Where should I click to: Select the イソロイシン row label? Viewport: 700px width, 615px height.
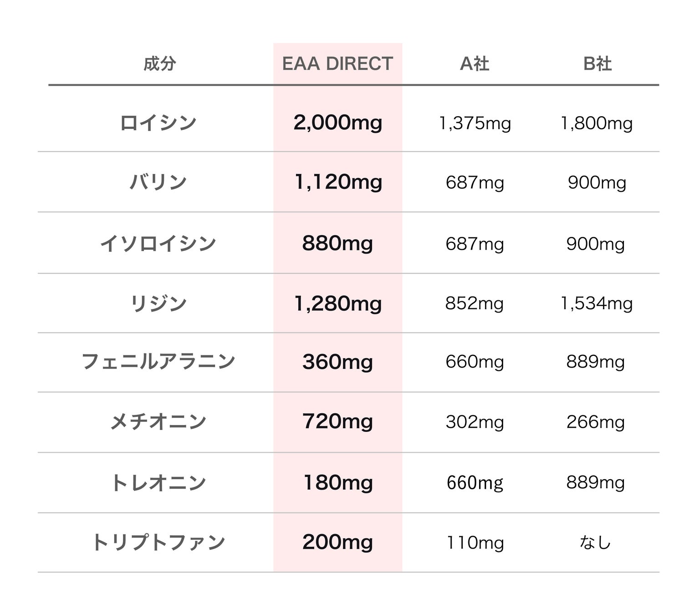(x=158, y=243)
